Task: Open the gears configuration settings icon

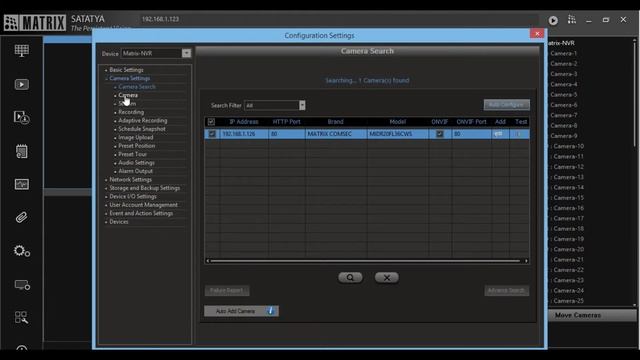Action: click(x=22, y=251)
